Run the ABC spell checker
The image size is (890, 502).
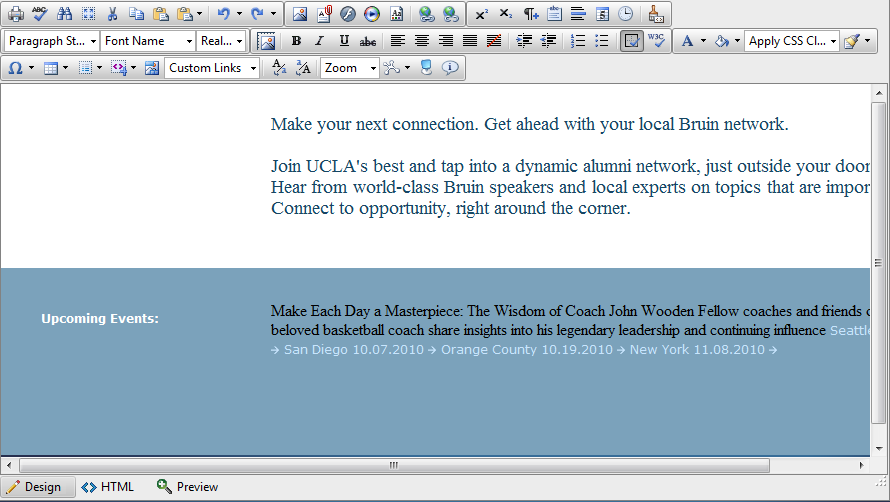(x=40, y=14)
